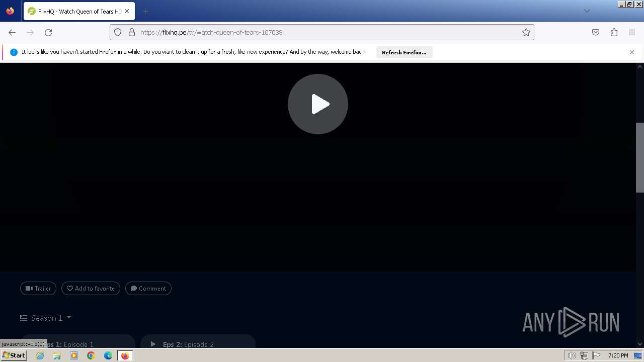The image size is (644, 362).
Task: Launch Google Chrome from the taskbar
Action: (91, 355)
